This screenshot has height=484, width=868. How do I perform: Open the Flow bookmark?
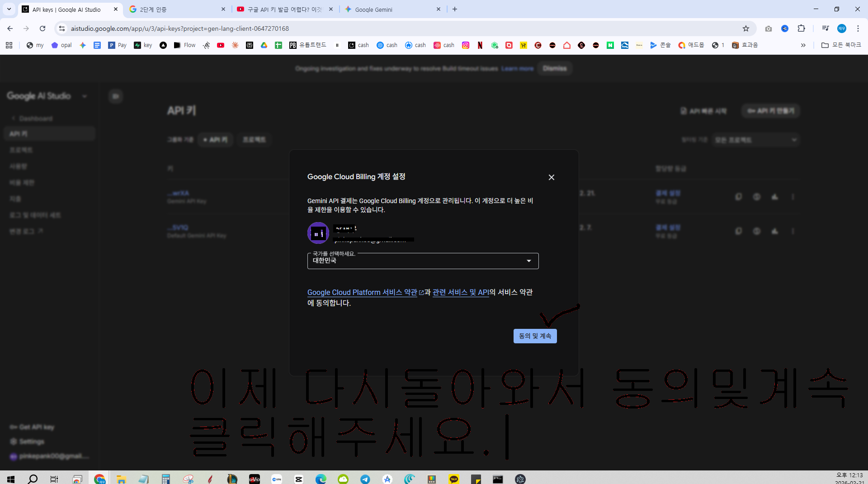185,45
